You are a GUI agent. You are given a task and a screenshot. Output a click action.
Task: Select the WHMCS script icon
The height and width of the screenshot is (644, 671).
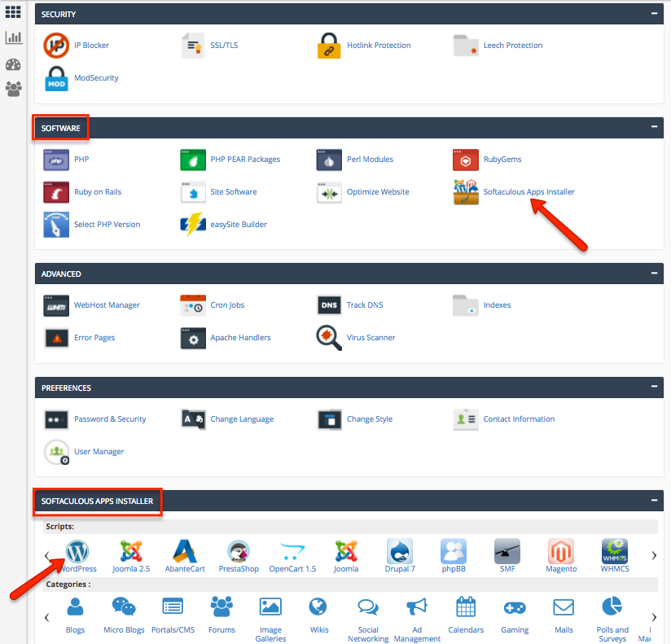tap(615, 551)
